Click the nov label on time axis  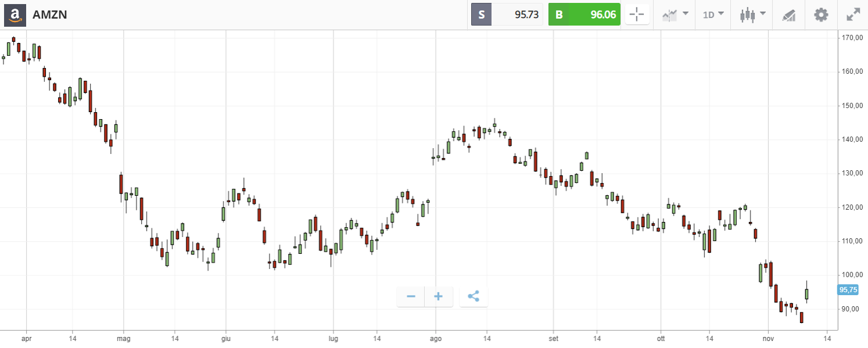click(x=768, y=338)
